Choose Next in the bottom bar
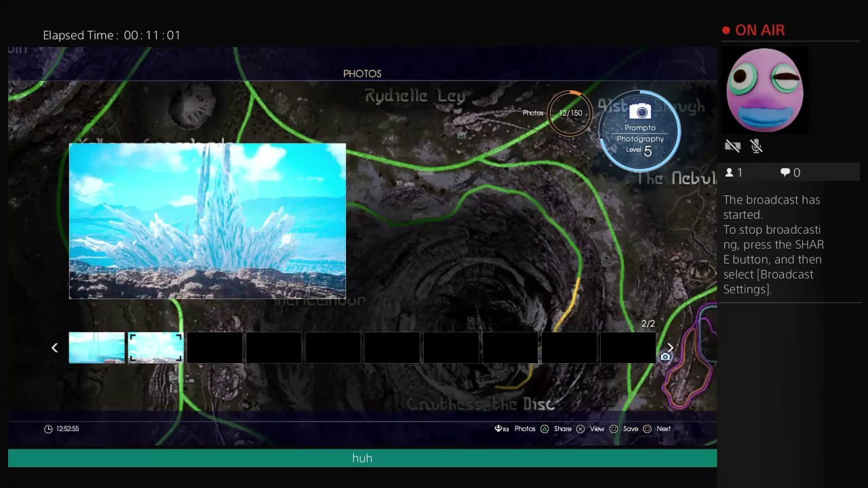868x488 pixels. pyautogui.click(x=664, y=428)
